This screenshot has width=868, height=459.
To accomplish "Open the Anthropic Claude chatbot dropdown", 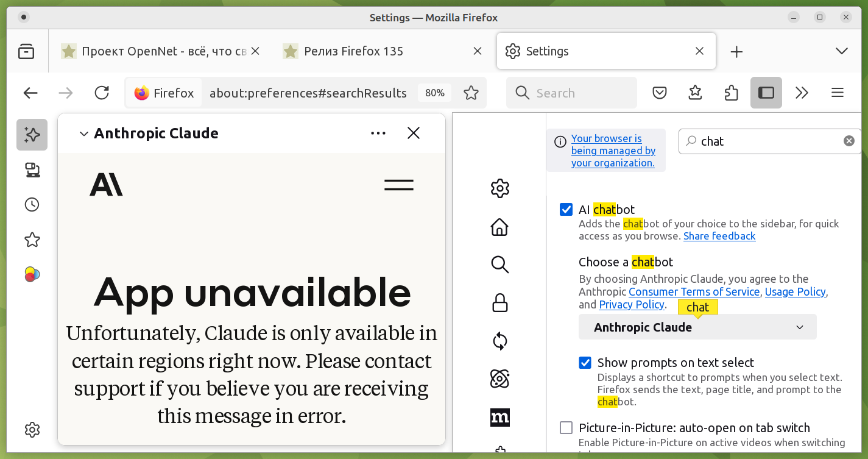I will coord(697,327).
